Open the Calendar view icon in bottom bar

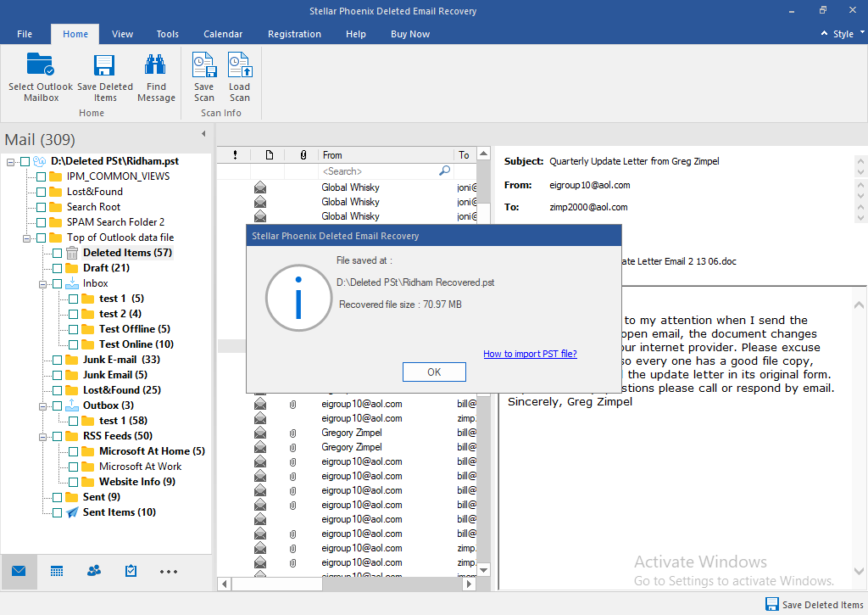(57, 571)
